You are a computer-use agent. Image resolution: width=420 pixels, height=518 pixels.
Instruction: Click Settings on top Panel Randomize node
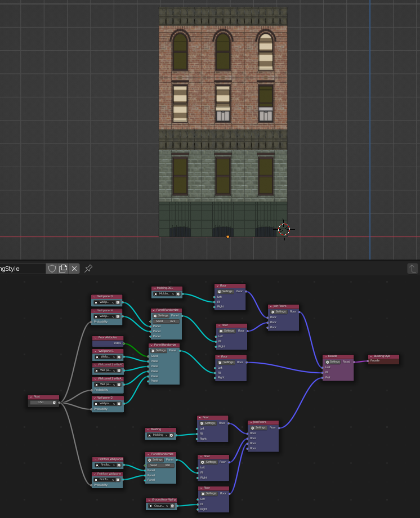160,315
